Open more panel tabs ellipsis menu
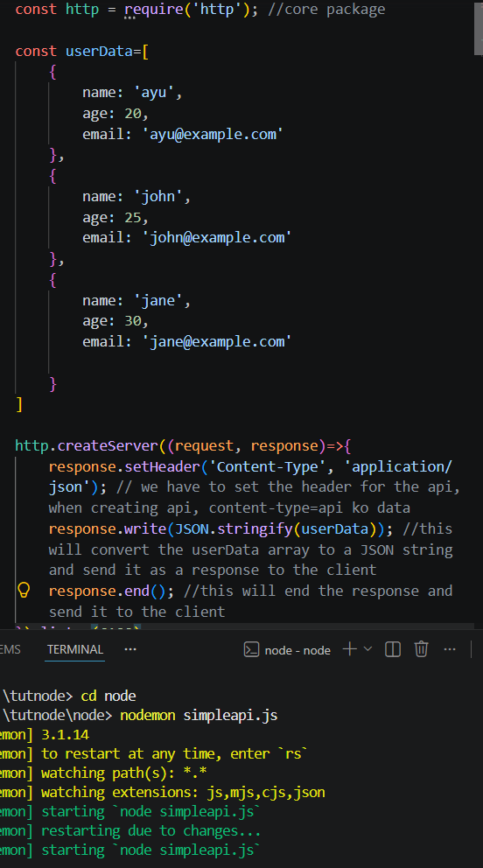Viewport: 483px width, 868px height. 130,649
